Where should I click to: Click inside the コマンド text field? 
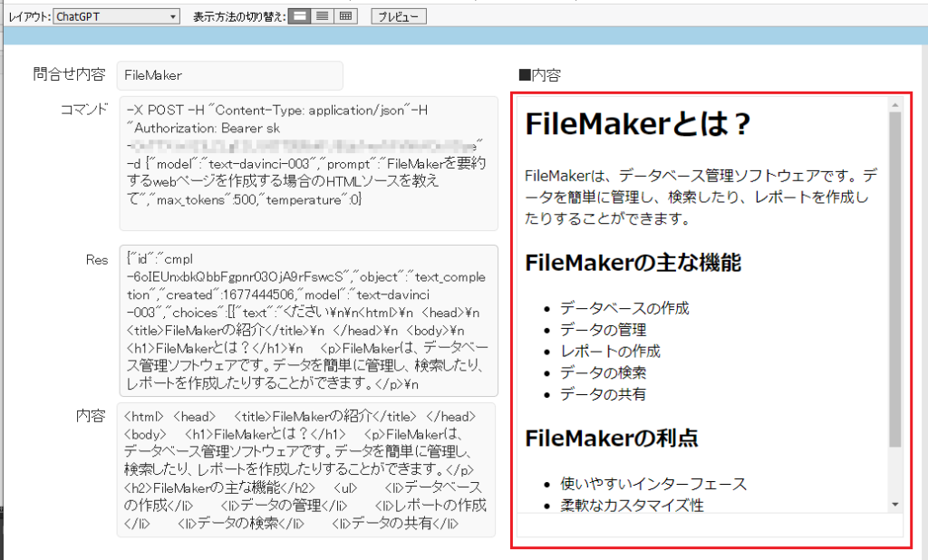coord(308,163)
